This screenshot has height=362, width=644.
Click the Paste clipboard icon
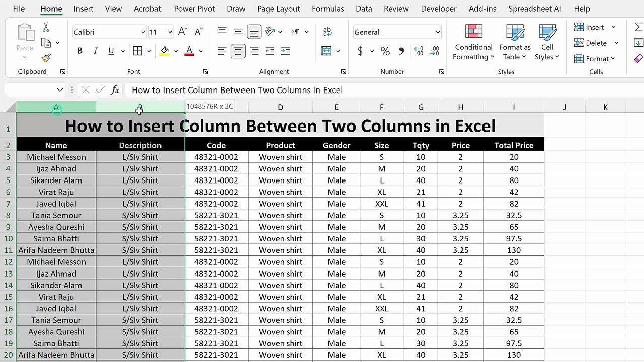point(25,32)
